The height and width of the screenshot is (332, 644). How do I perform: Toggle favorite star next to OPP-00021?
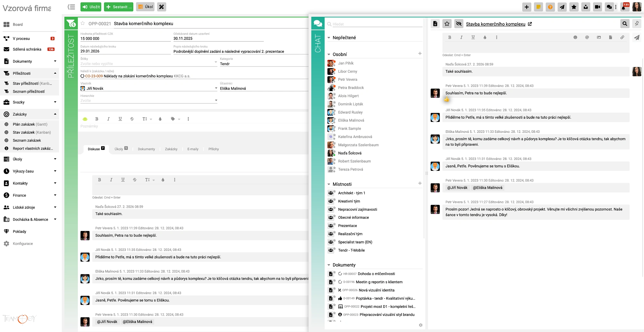click(83, 23)
